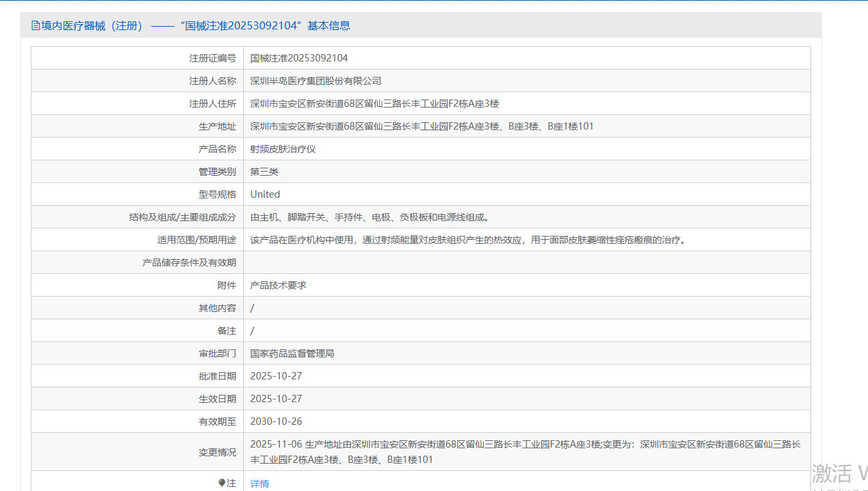Click the document icon in the page header

[x=36, y=25]
